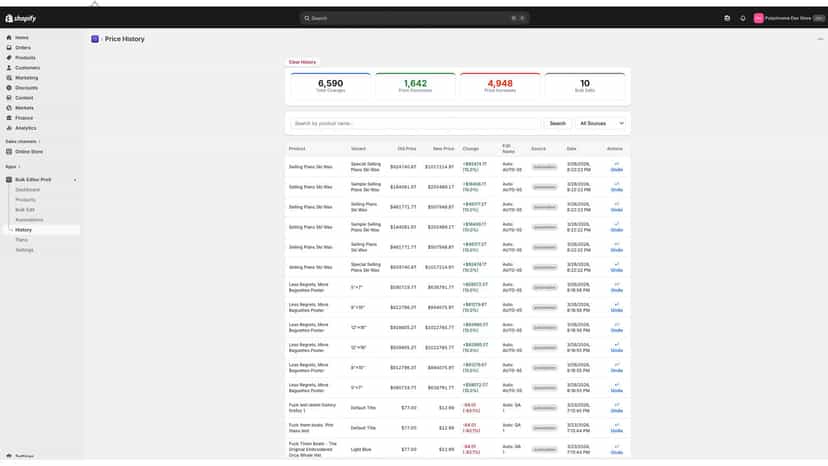Image resolution: width=828 pixels, height=466 pixels.
Task: Open Discounts via its sidebar icon
Action: tap(9, 88)
